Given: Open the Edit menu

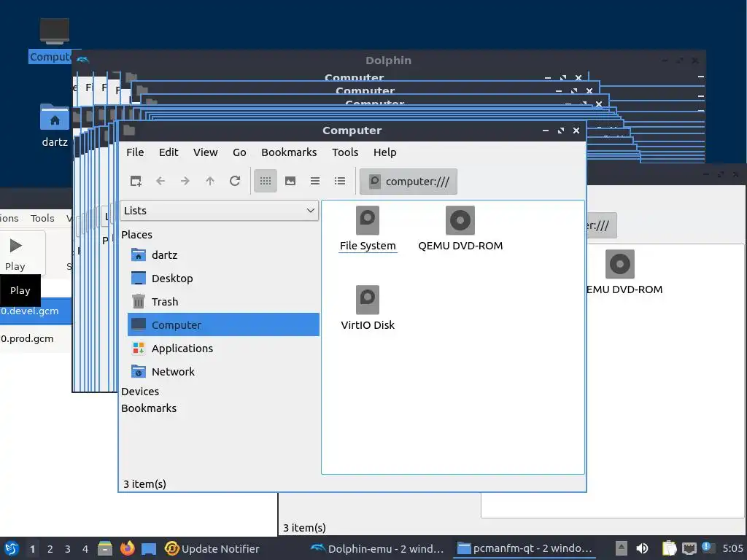Looking at the screenshot, I should [169, 152].
